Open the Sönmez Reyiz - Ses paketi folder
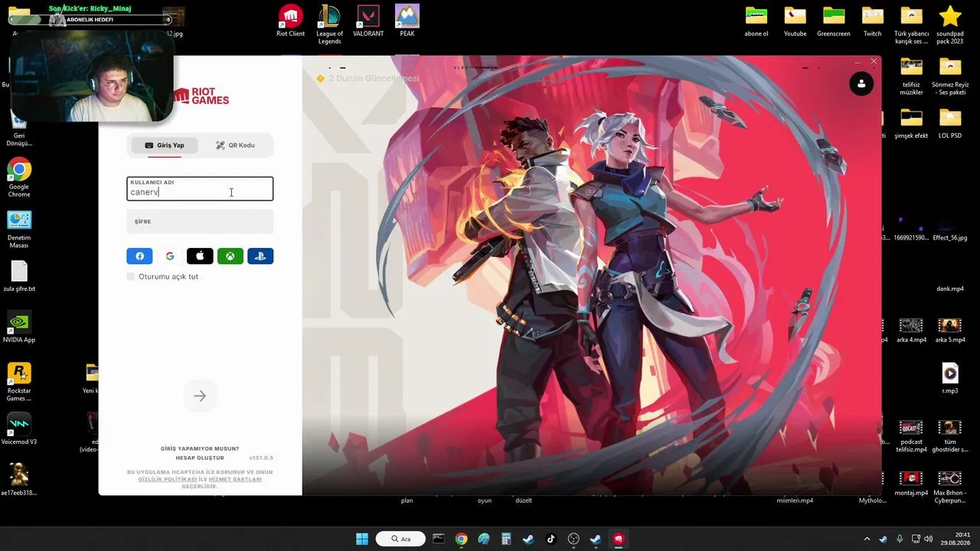This screenshot has width=980, height=551. [x=950, y=76]
